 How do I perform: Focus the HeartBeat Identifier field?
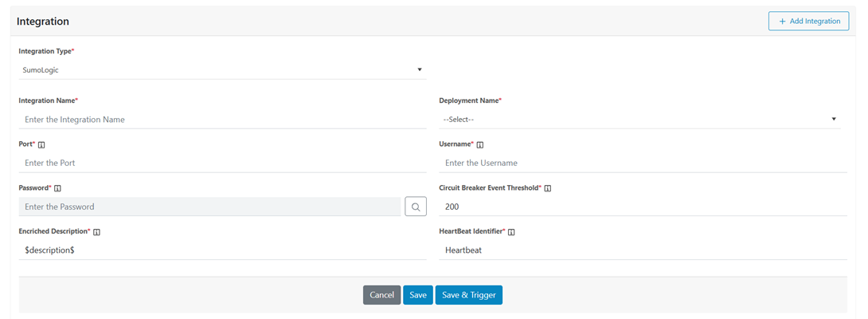tap(643, 250)
